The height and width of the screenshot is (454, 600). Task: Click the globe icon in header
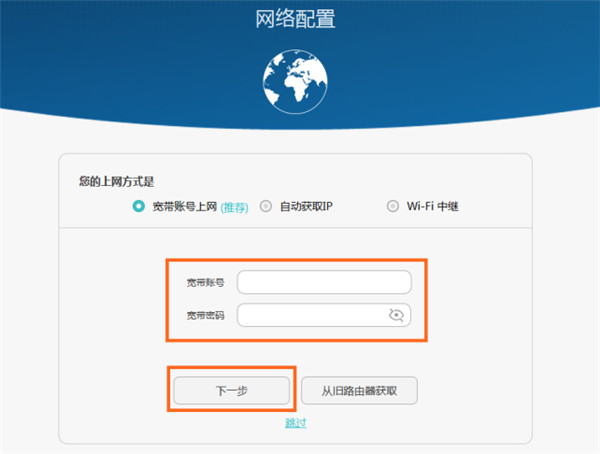coord(295,82)
